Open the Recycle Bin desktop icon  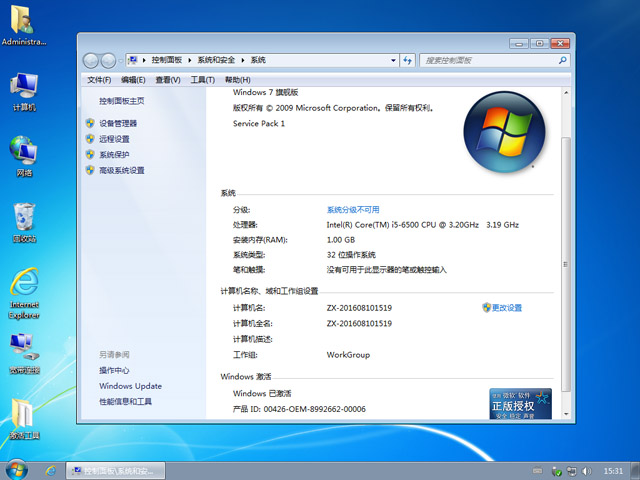pos(24,223)
